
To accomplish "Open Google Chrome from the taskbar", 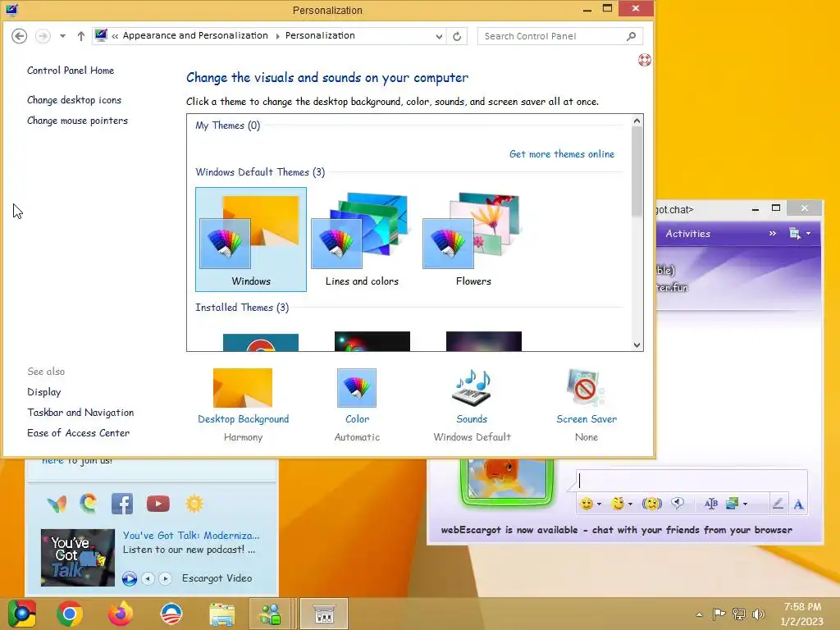I will click(70, 614).
